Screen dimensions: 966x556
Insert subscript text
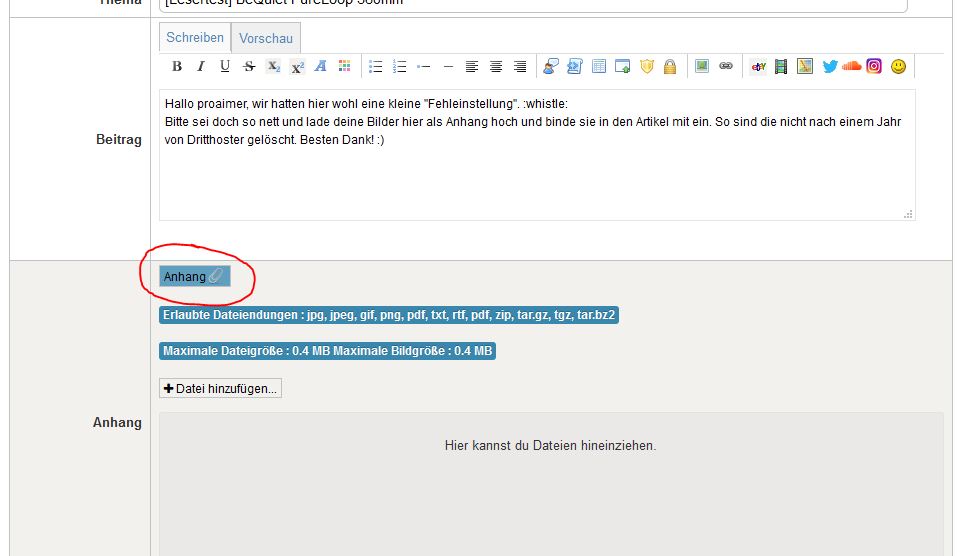click(273, 67)
